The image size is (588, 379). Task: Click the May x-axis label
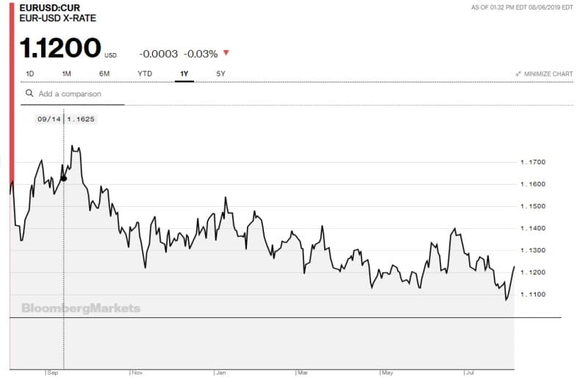(387, 372)
